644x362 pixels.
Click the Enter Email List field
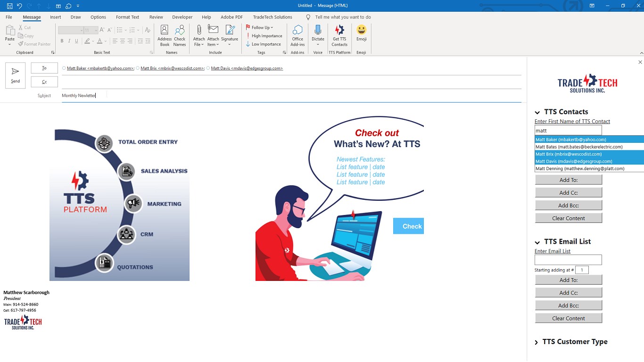coord(568,260)
